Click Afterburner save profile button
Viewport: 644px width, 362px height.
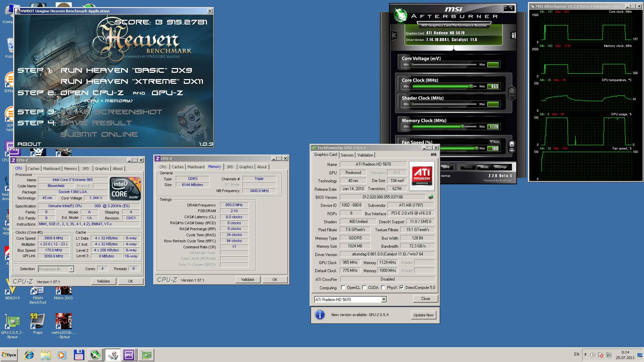pyautogui.click(x=446, y=167)
